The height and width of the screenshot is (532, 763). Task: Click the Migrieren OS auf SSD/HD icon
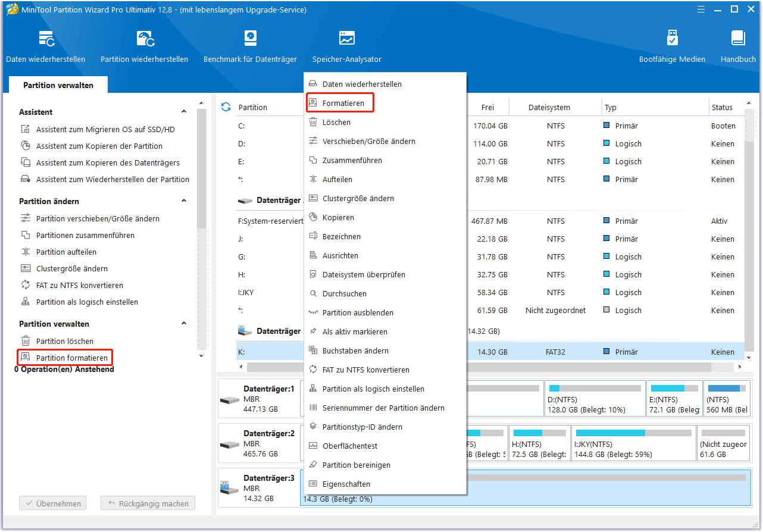click(x=26, y=129)
